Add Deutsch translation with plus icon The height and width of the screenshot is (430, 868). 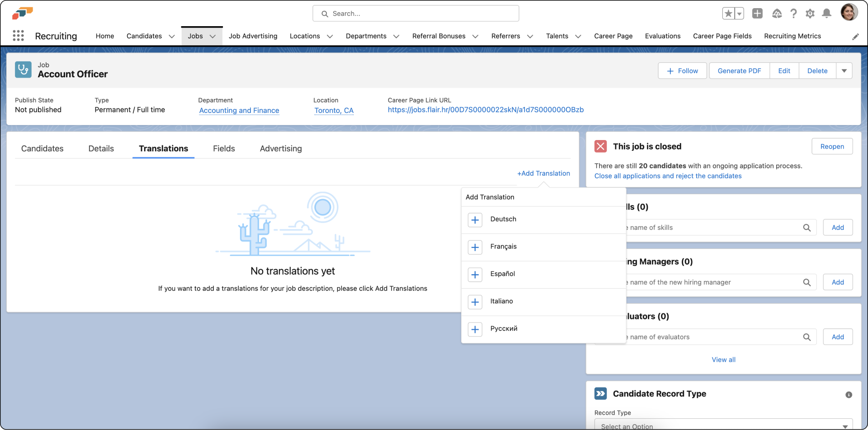coord(475,220)
